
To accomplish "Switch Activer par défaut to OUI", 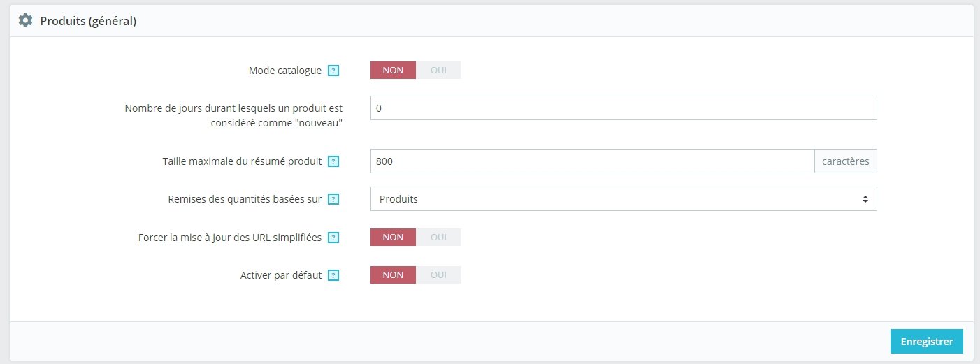I will (x=438, y=275).
